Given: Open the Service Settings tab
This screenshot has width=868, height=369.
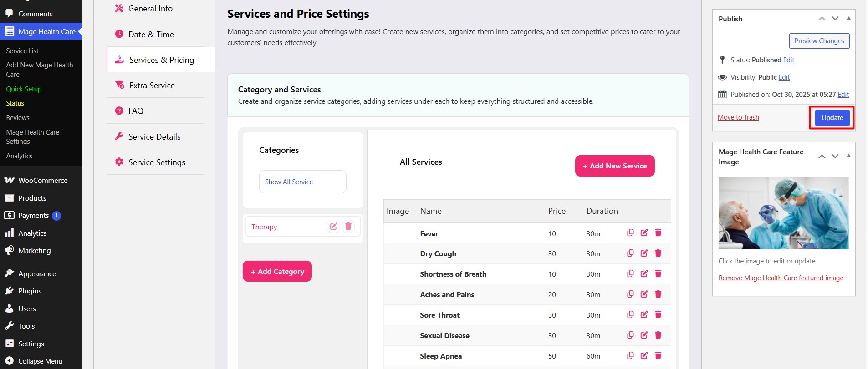Looking at the screenshot, I should [156, 162].
